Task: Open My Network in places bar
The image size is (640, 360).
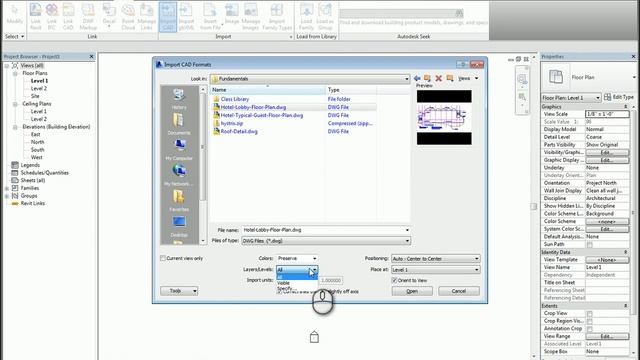Action: [179, 175]
